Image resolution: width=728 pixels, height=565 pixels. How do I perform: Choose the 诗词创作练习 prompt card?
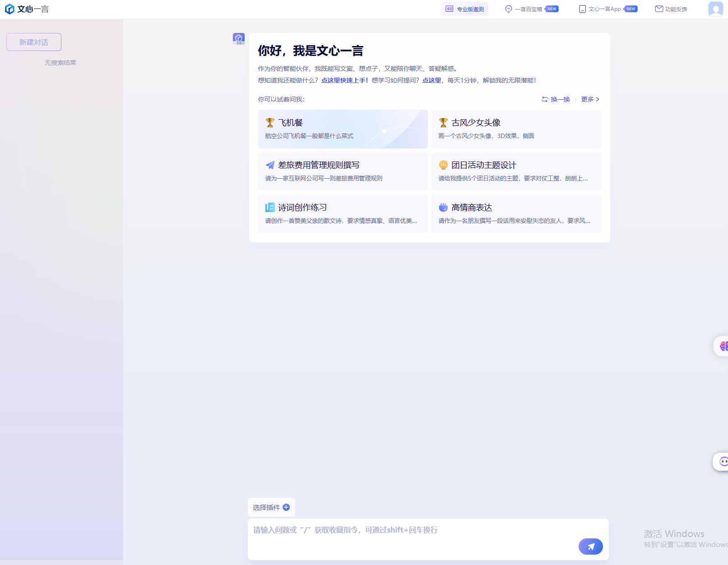[343, 213]
